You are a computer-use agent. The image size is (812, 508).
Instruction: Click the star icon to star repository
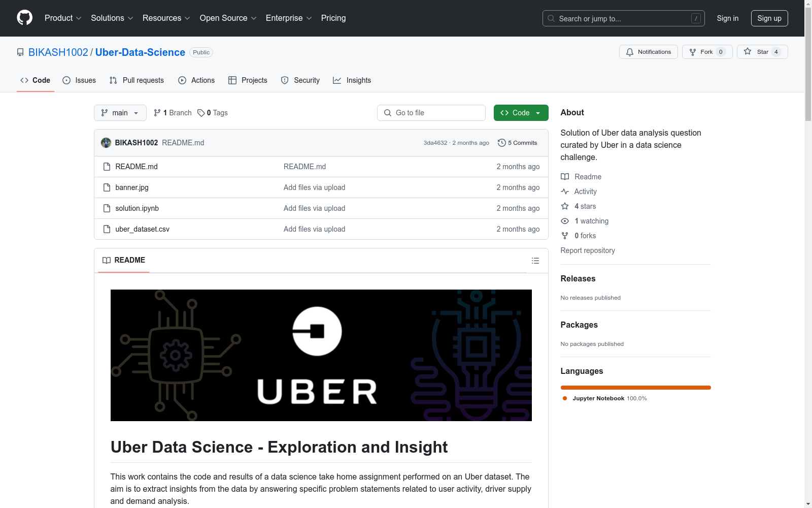[x=748, y=51]
